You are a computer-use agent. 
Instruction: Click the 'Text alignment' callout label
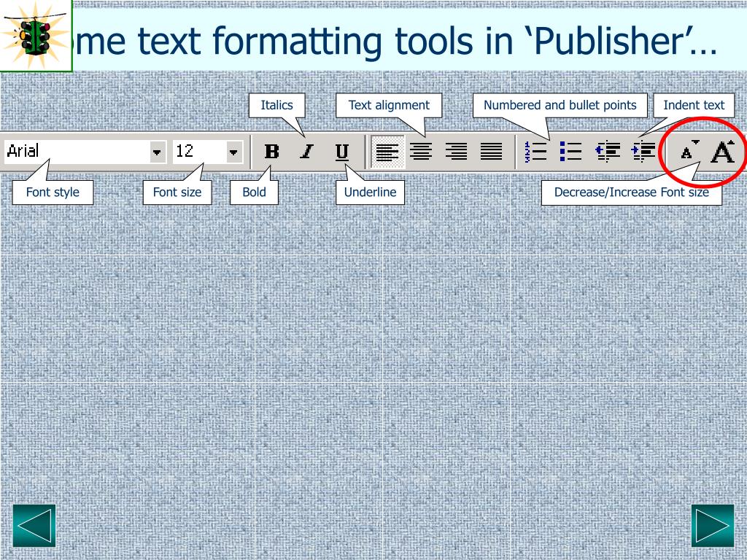(389, 105)
